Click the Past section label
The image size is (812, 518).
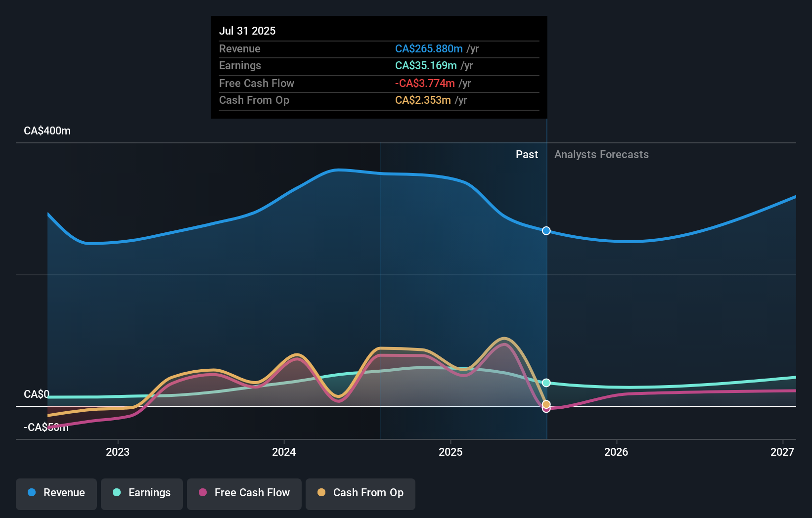[x=527, y=155]
